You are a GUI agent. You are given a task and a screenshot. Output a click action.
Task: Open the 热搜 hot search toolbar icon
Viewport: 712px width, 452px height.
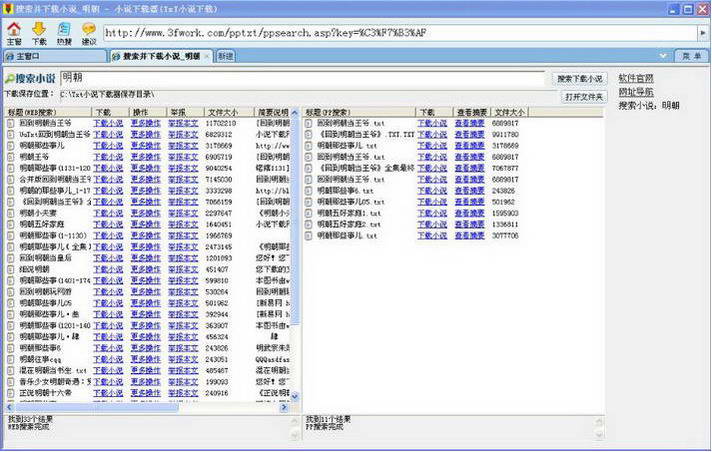tap(64, 33)
